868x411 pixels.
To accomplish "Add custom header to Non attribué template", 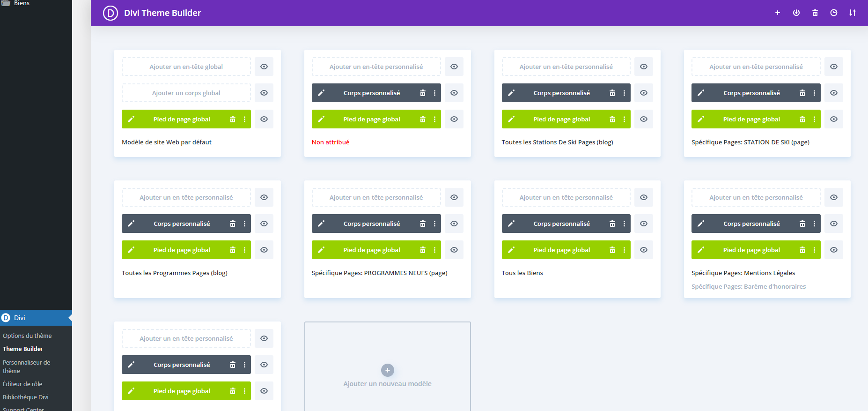I will 376,67.
